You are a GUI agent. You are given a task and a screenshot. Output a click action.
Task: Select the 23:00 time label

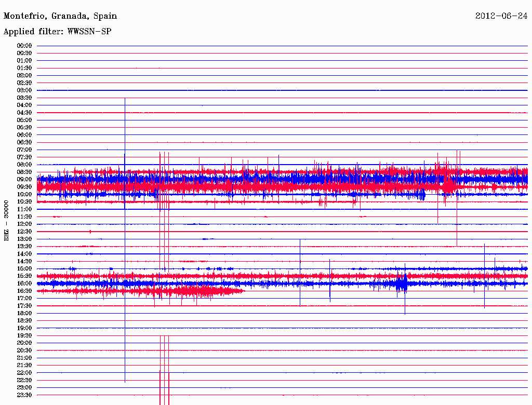tap(24, 387)
